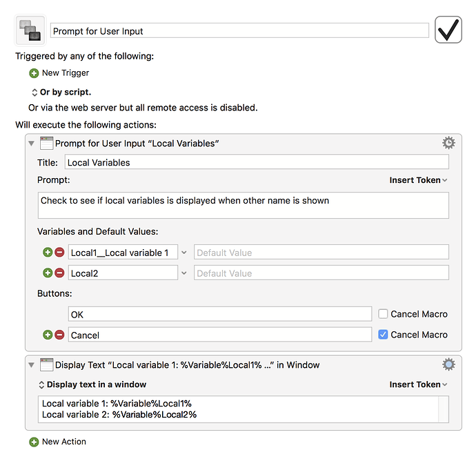Image resolution: width=476 pixels, height=461 pixels.
Task: Collapse the Prompt for User Input action
Action: [31, 144]
